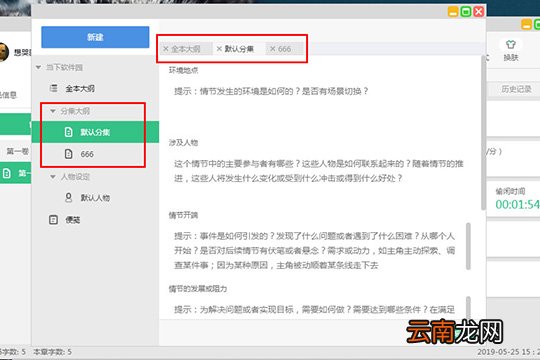Click the blue 新建 button
Image resolution: width=540 pixels, height=360 pixels.
pyautogui.click(x=95, y=37)
